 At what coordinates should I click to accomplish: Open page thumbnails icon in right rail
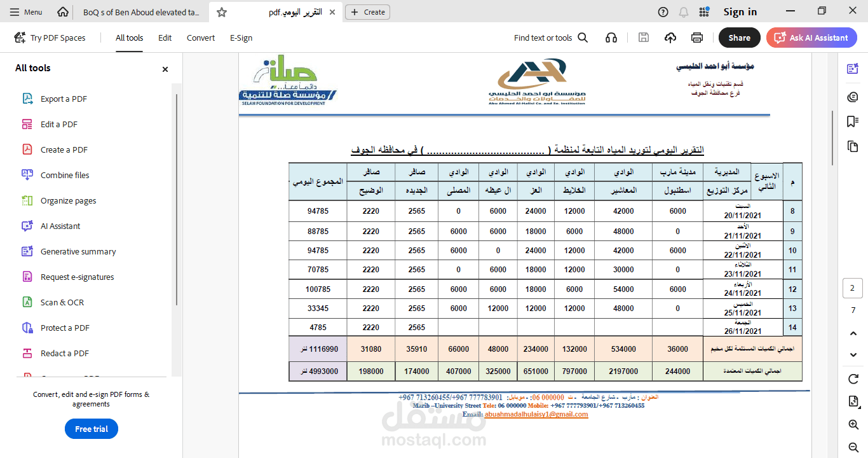pos(853,146)
